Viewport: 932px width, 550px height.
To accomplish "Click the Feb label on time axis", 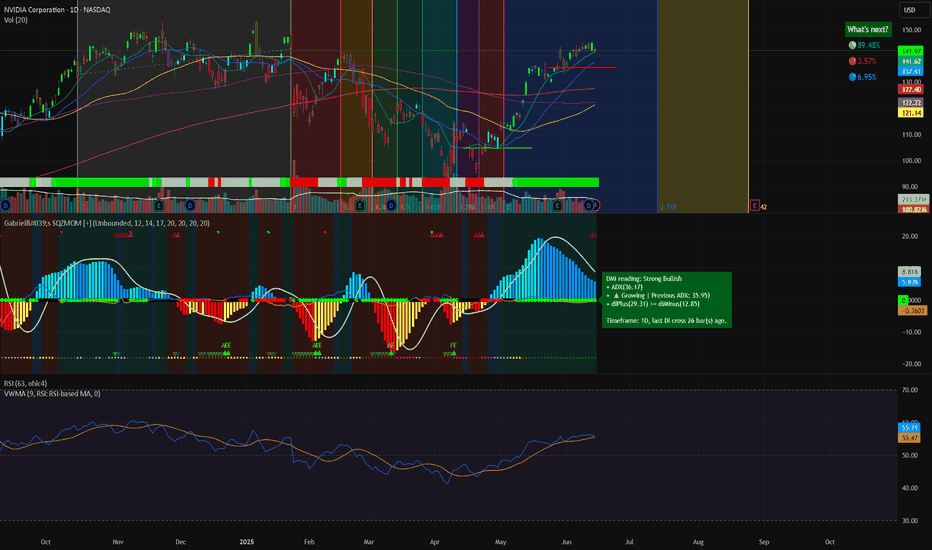I will (309, 542).
